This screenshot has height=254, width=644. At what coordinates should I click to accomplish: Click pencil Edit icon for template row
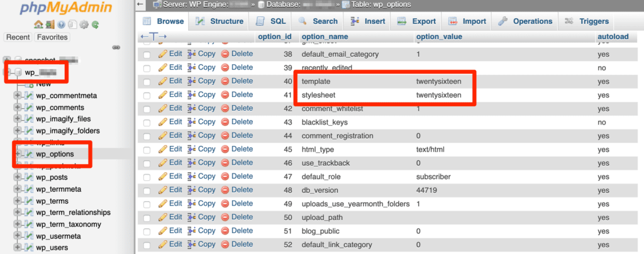(x=163, y=81)
